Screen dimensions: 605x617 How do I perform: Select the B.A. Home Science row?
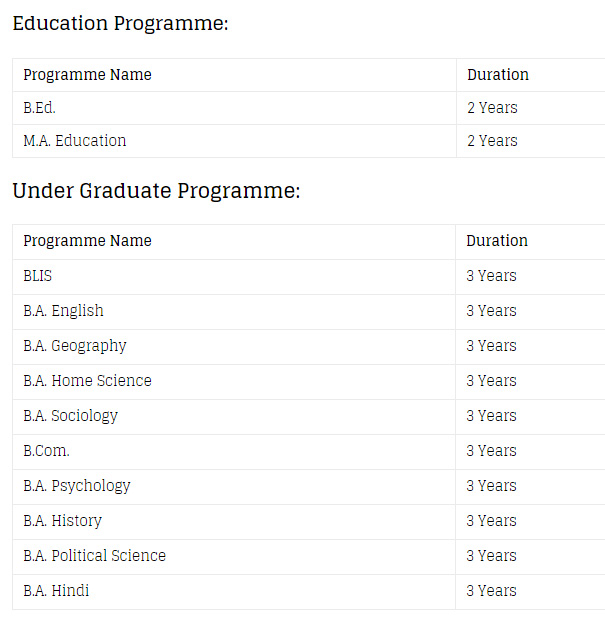tap(309, 382)
